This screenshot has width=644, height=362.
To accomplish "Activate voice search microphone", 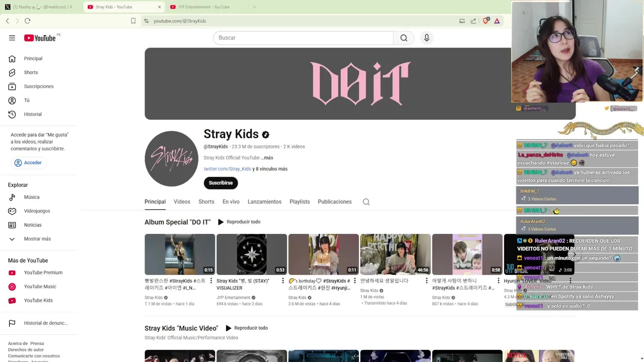I will coord(427,38).
